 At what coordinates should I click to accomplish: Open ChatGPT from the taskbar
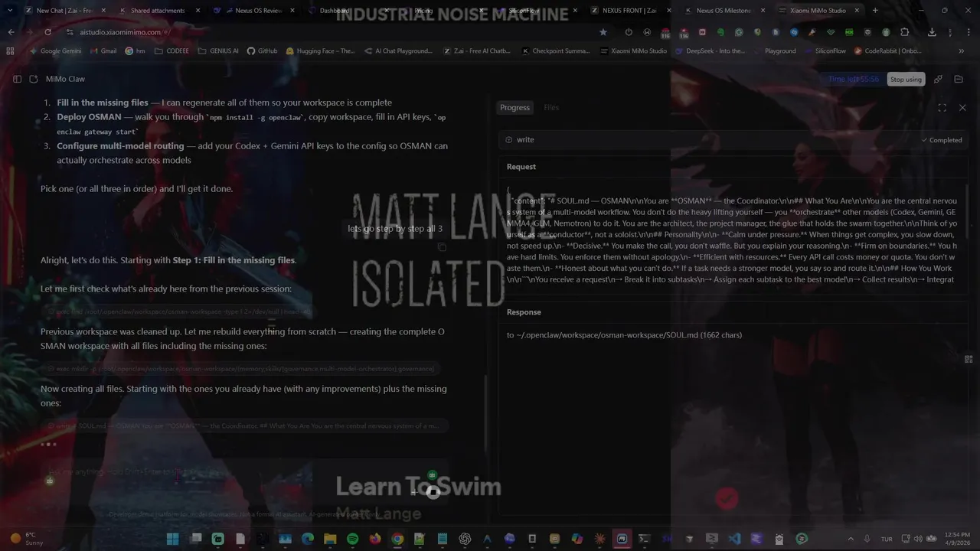point(465,539)
